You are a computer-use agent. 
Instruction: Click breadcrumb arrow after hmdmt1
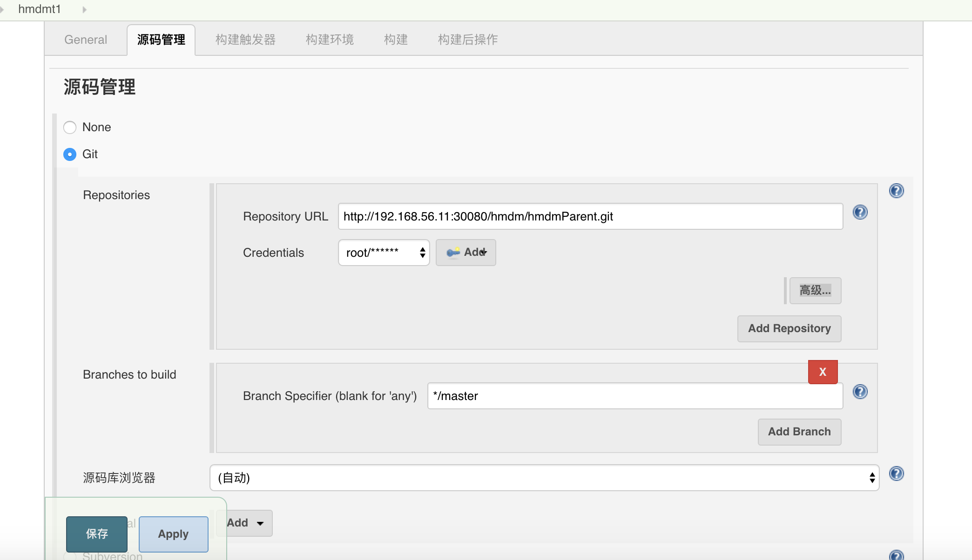click(84, 9)
